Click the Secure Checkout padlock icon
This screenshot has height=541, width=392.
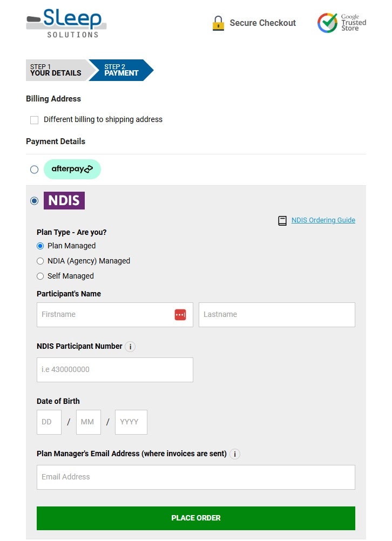point(218,23)
